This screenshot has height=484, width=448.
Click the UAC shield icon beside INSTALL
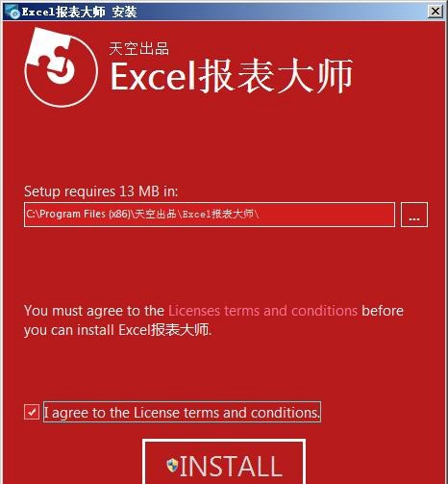(172, 465)
